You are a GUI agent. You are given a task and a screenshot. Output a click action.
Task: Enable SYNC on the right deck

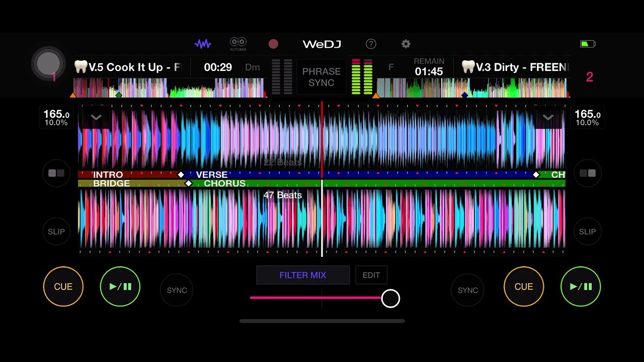pos(467,290)
